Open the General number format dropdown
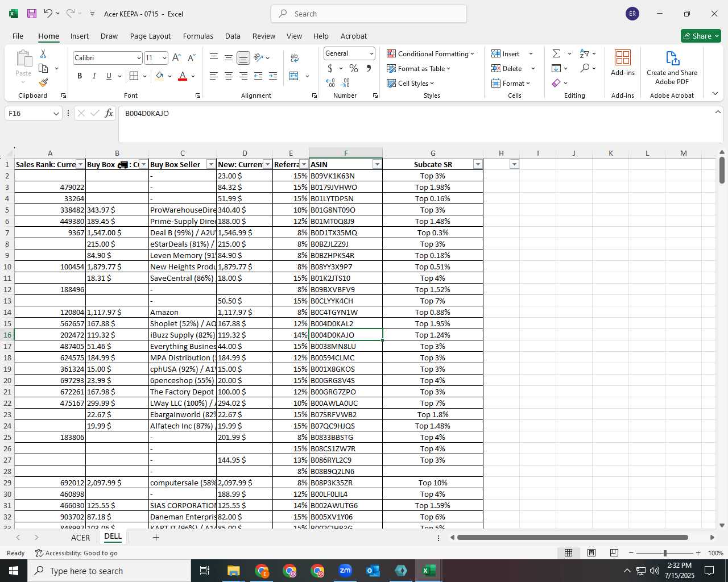This screenshot has height=582, width=728. (x=371, y=53)
